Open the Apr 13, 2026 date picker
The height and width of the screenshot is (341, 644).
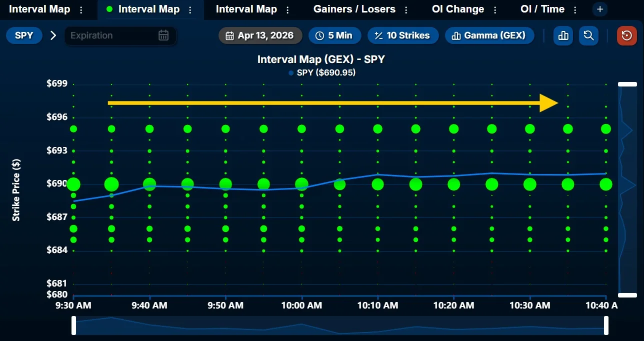[260, 35]
